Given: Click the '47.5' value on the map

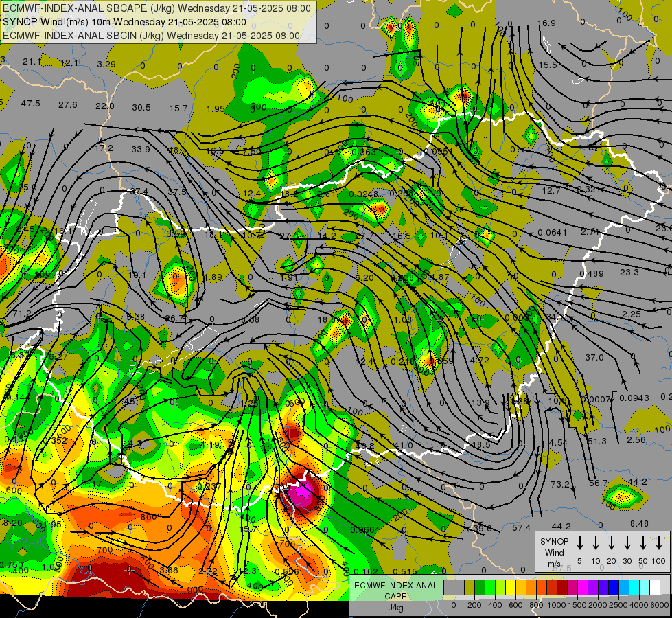Looking at the screenshot, I should pyautogui.click(x=30, y=104).
